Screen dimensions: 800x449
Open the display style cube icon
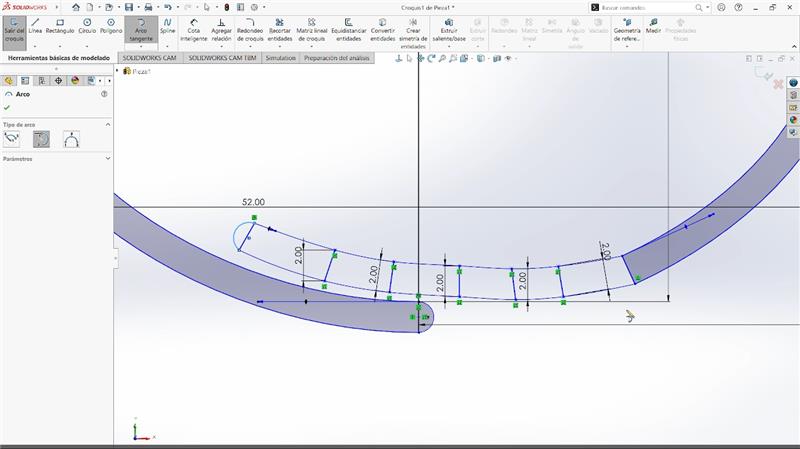tap(481, 59)
